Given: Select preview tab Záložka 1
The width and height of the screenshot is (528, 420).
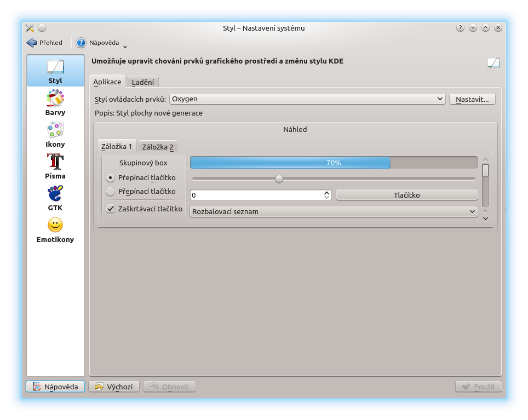Looking at the screenshot, I should point(117,146).
